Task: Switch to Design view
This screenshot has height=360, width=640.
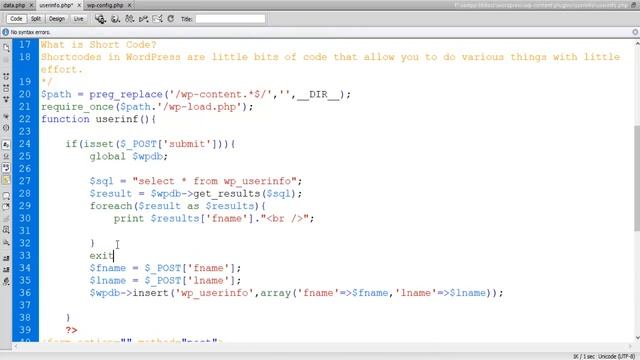Action: coord(57,19)
